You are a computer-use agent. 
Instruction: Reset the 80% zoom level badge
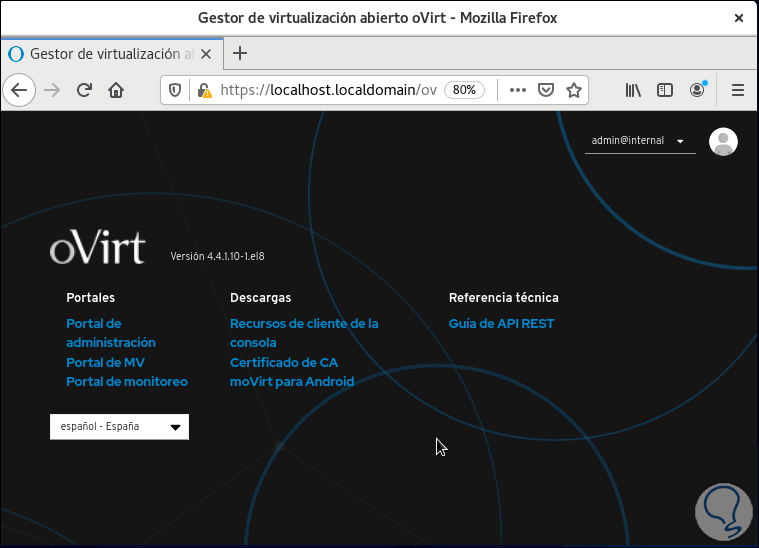[464, 90]
